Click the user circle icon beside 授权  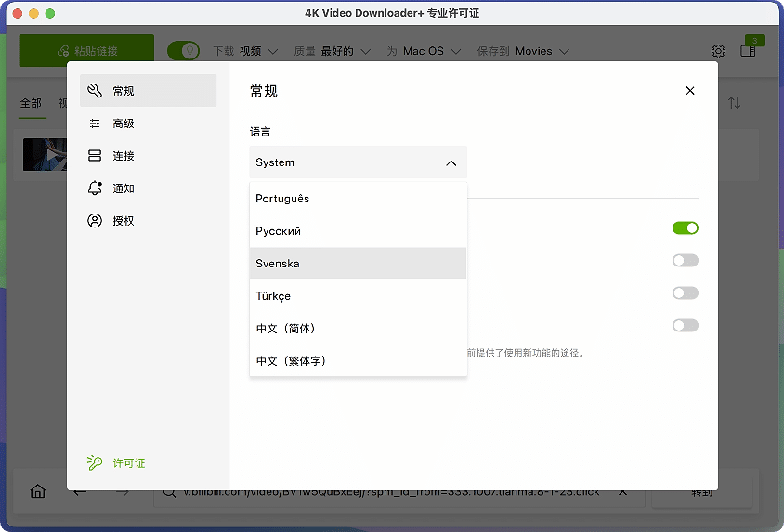tap(95, 221)
